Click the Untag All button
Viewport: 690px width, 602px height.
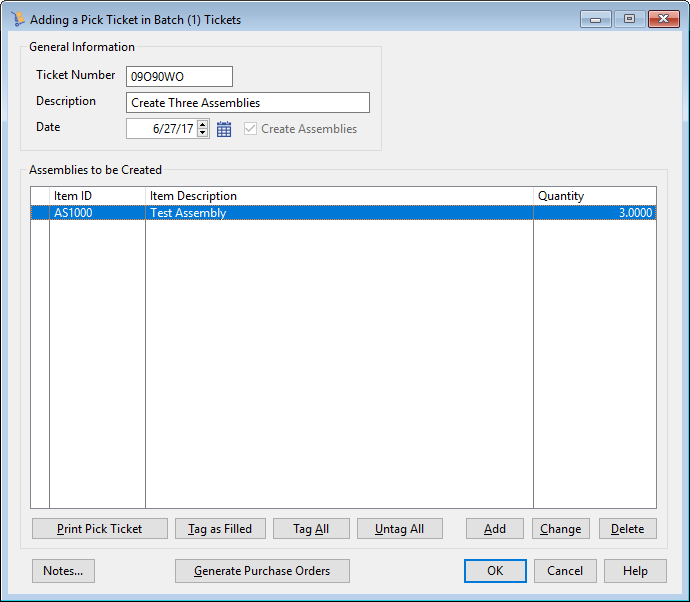point(400,529)
